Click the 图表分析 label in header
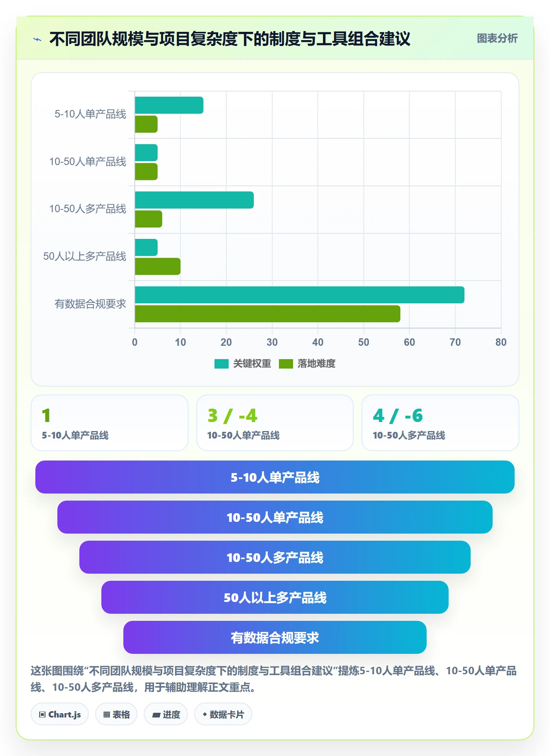The height and width of the screenshot is (756, 550). (x=497, y=39)
